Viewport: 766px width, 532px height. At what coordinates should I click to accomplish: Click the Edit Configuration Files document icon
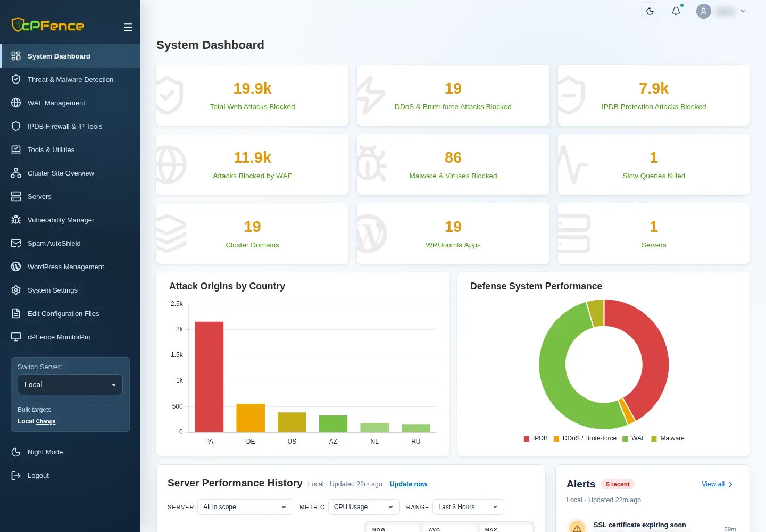(16, 313)
